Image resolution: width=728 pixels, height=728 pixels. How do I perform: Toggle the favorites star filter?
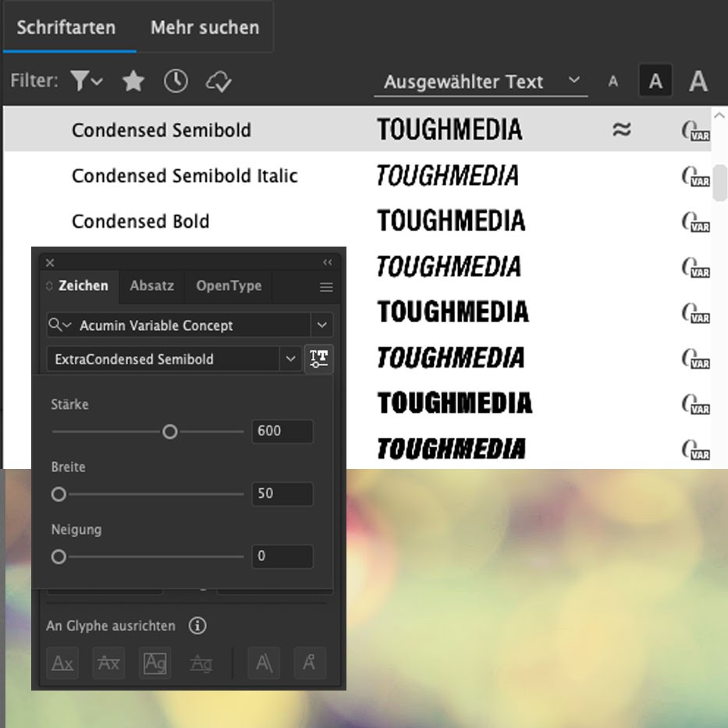[x=133, y=81]
